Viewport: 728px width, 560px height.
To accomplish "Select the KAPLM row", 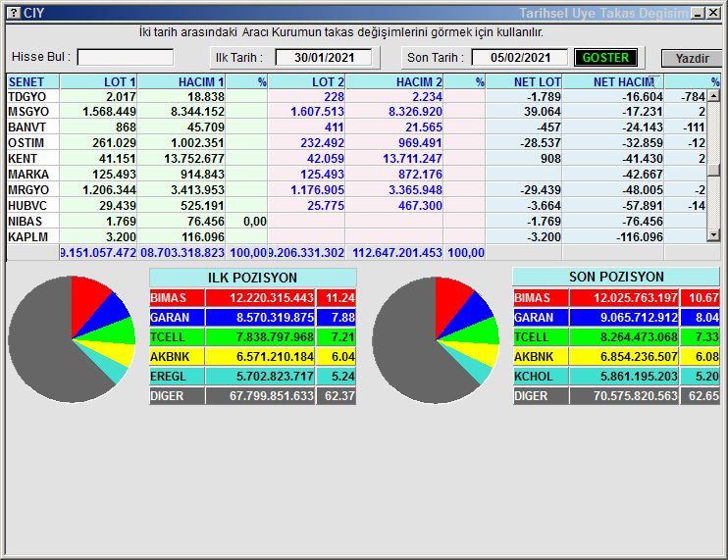I will (356, 237).
